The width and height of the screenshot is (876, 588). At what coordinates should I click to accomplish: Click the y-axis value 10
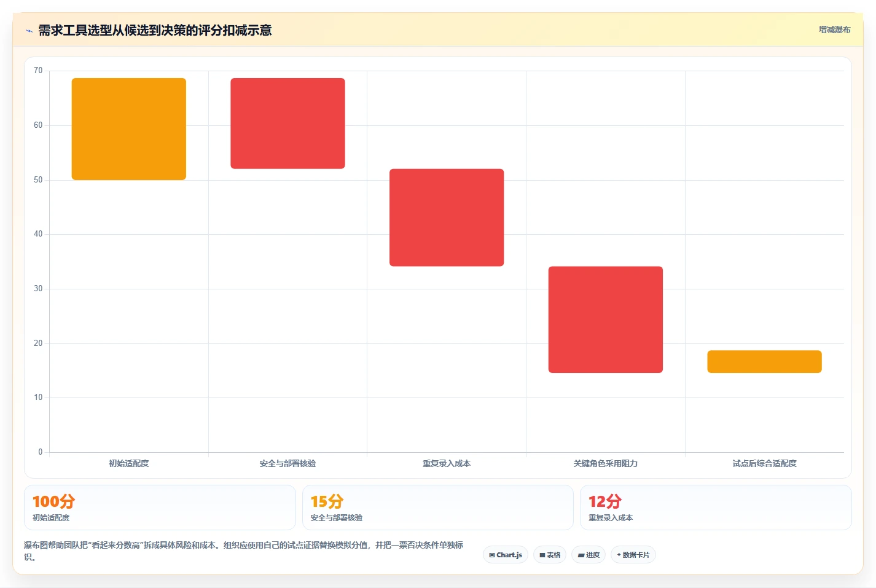click(38, 398)
